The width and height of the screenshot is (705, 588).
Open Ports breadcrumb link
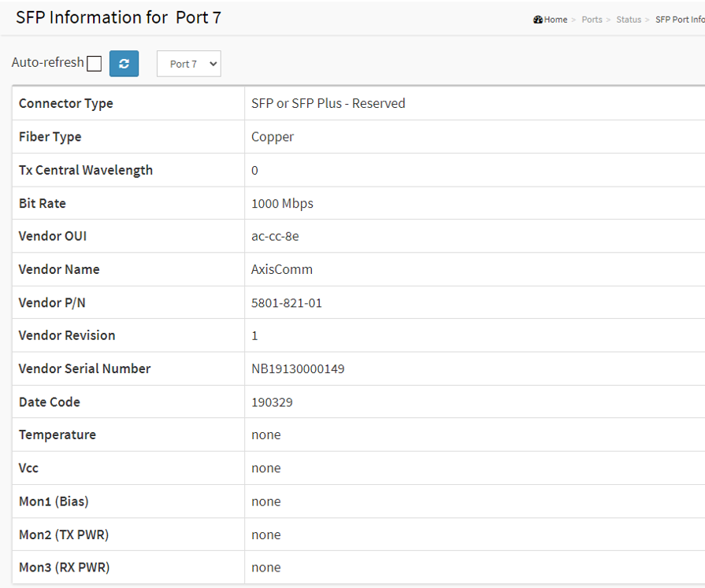click(592, 20)
